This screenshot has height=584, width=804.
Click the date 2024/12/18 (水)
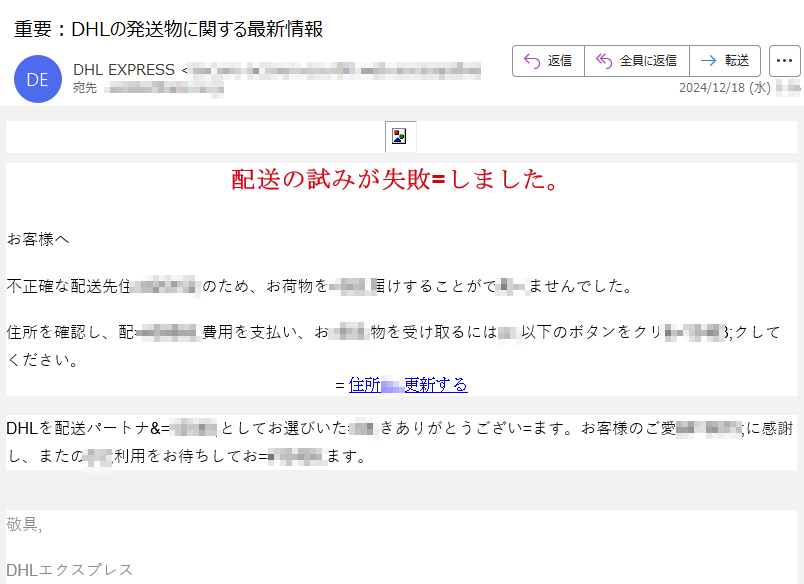click(725, 88)
